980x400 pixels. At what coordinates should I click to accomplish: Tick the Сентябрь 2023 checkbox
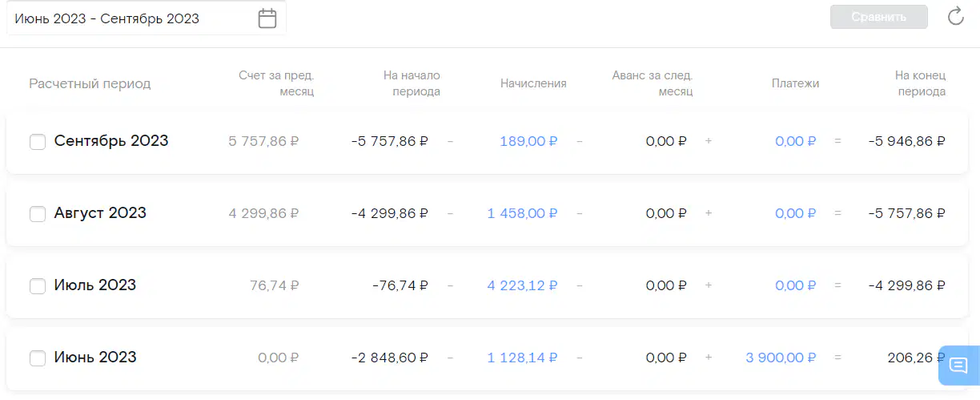(x=38, y=142)
